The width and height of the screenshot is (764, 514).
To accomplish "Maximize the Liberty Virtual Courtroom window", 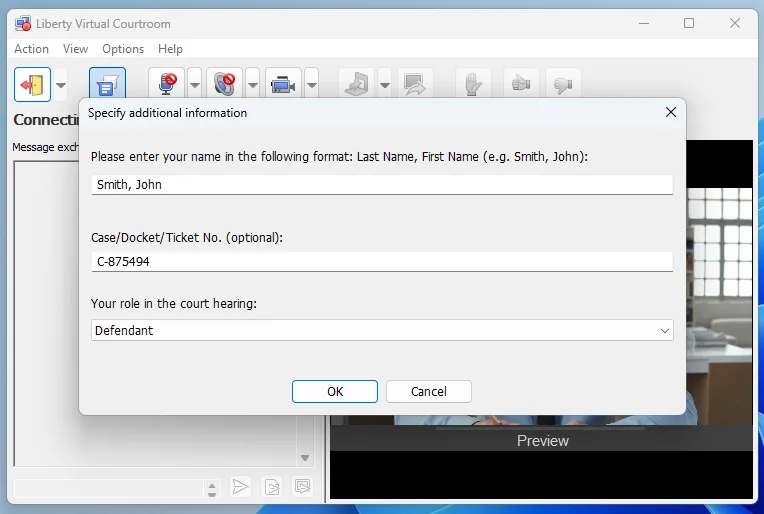I will coord(689,23).
